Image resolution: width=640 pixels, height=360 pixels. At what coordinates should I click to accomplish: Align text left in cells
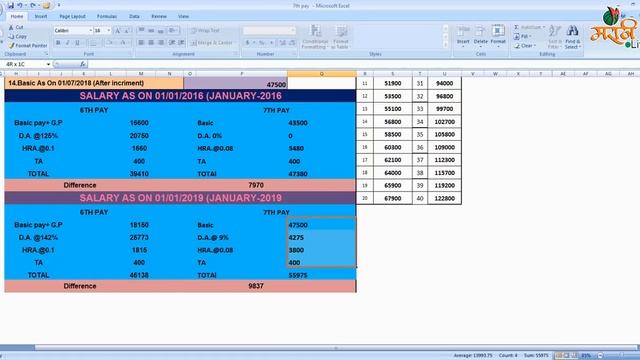pos(141,42)
